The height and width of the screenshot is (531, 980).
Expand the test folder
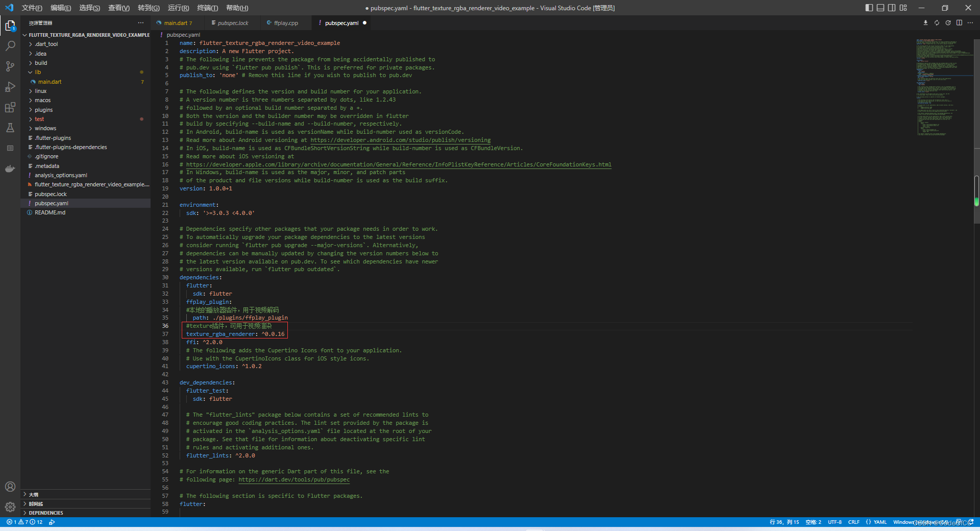[86, 119]
